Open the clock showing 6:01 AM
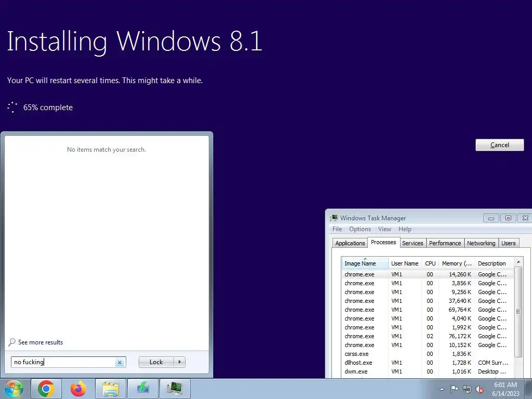Image resolution: width=532 pixels, height=399 pixels. click(x=506, y=389)
